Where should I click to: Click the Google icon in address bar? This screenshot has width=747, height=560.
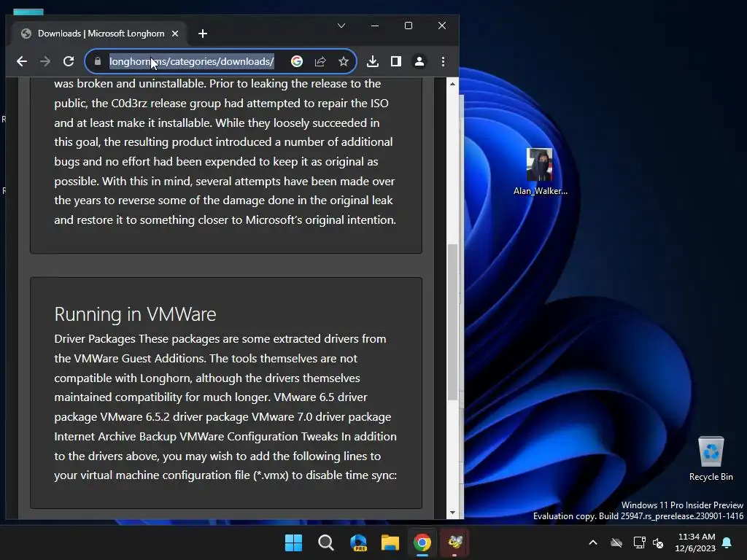(x=297, y=61)
